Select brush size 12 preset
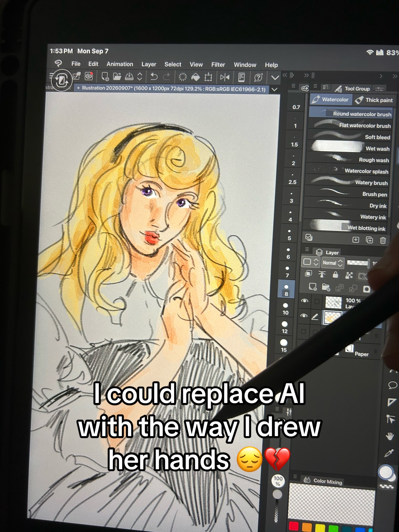 285,327
